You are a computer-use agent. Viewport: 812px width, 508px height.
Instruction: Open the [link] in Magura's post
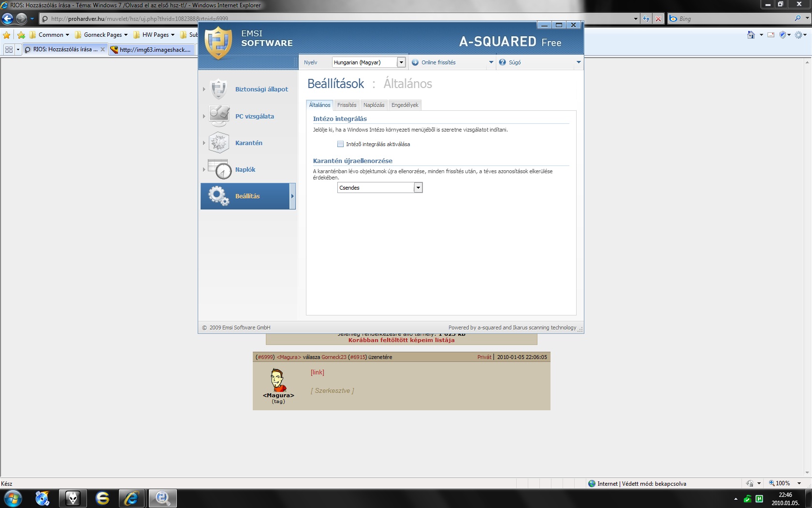[318, 372]
